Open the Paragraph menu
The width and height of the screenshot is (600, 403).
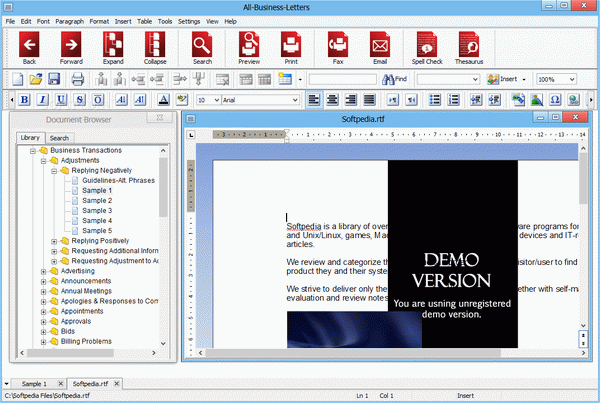tap(69, 21)
